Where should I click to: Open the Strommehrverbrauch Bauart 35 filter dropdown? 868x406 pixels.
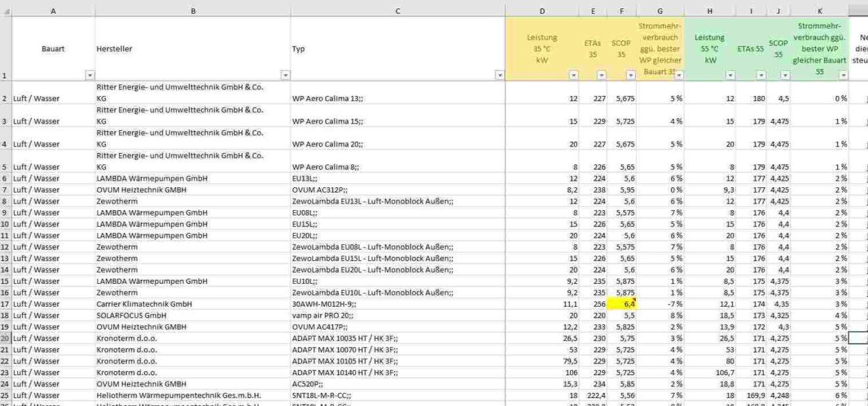tap(679, 76)
